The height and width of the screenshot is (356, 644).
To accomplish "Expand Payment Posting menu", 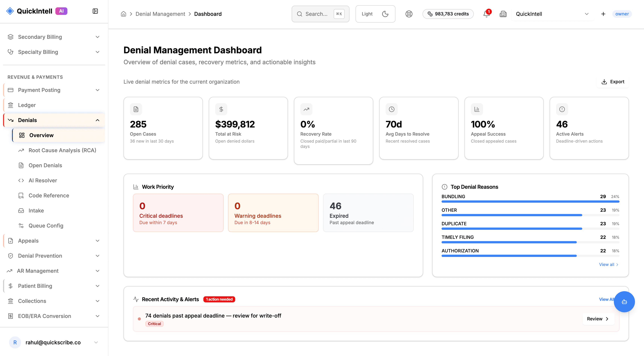I will tap(98, 90).
